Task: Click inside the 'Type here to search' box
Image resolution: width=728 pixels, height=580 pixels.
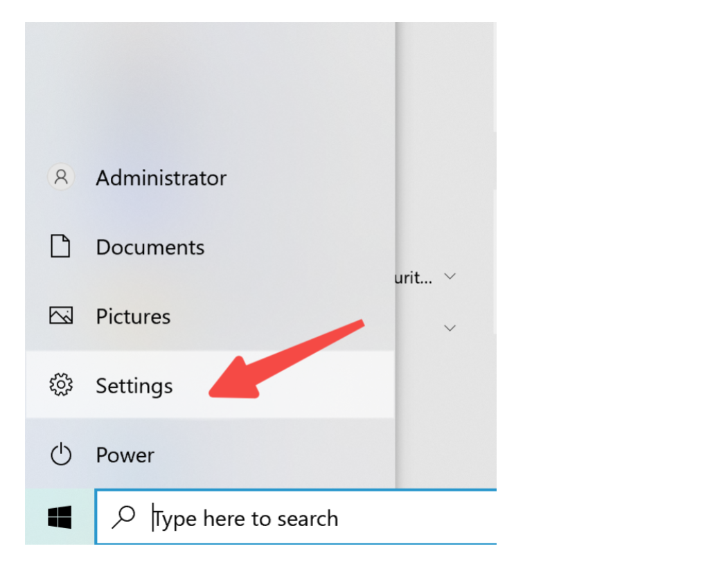Action: (x=296, y=517)
